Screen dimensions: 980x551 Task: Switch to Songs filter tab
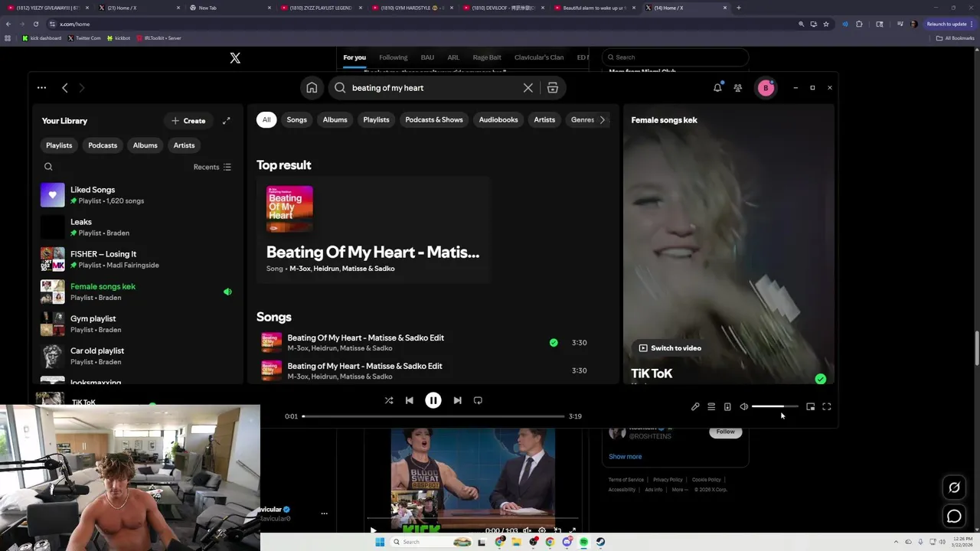pos(297,120)
